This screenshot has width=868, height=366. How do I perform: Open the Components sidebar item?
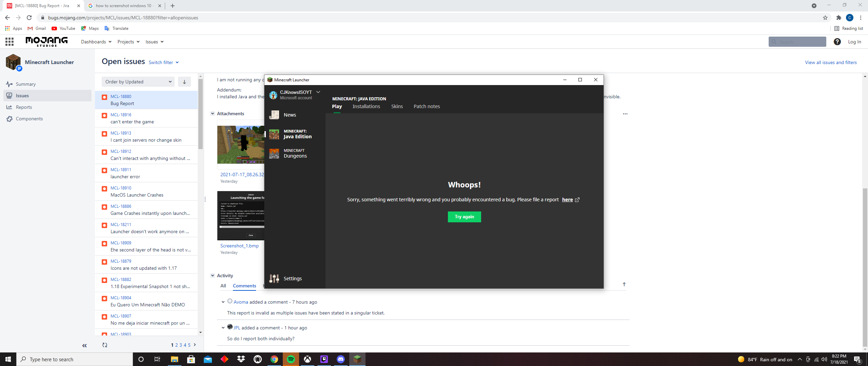(29, 119)
